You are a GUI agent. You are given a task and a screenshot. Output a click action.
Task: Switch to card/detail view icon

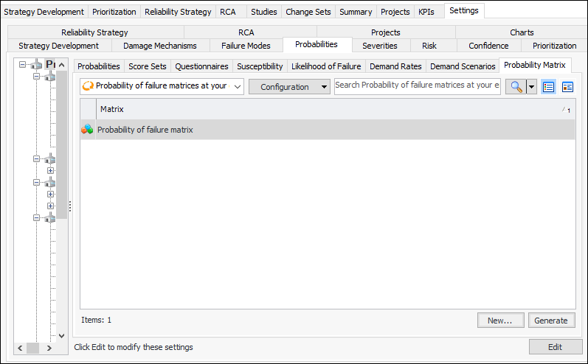567,86
